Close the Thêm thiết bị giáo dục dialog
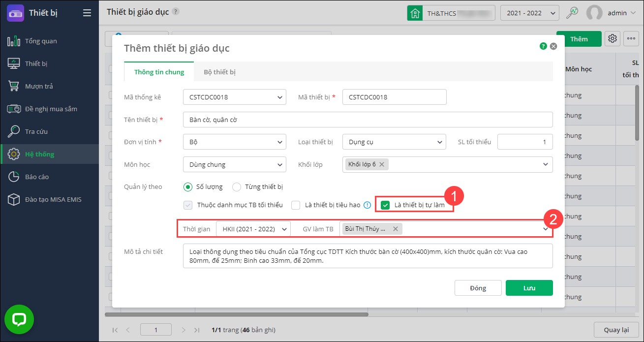 tap(553, 46)
